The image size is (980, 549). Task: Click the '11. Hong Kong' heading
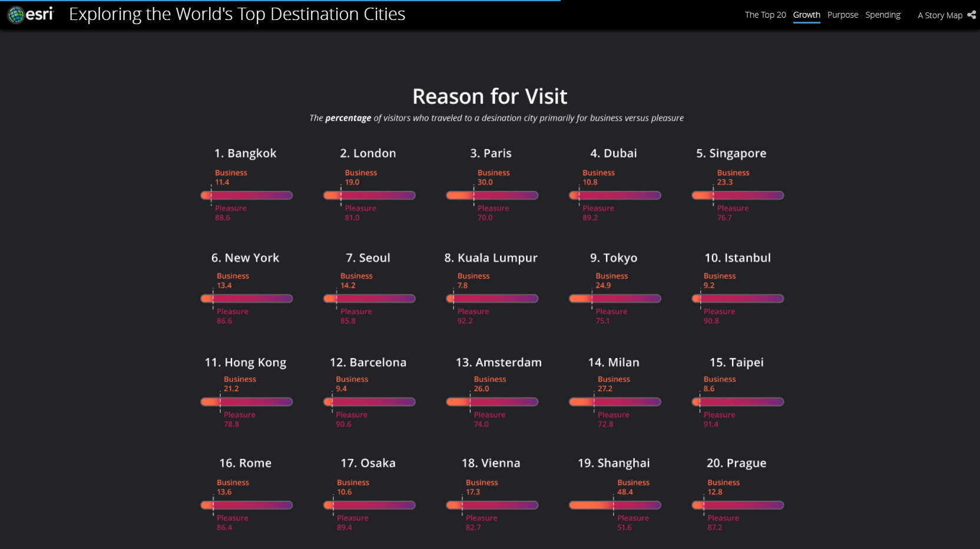tap(246, 362)
